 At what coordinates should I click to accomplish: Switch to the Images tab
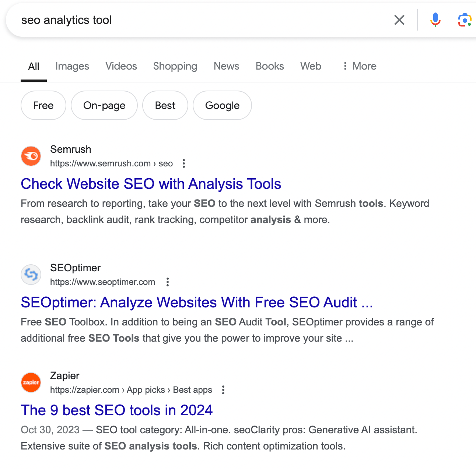(72, 66)
